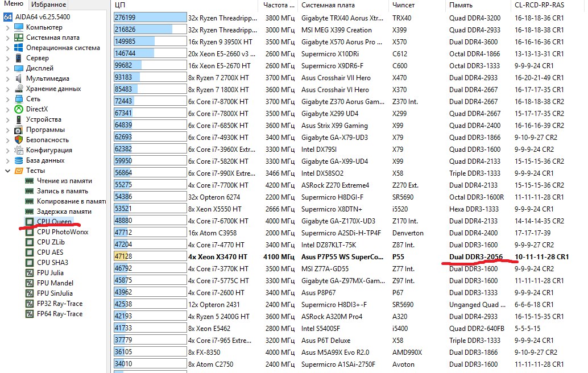The height and width of the screenshot is (373, 588).
Task: Click the Системная плата motherboard icon
Action: point(19,38)
